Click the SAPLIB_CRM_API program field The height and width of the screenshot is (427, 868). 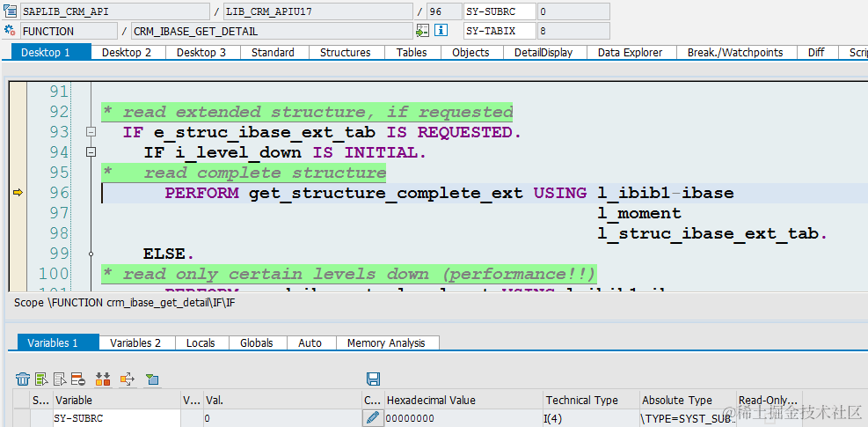(115, 11)
